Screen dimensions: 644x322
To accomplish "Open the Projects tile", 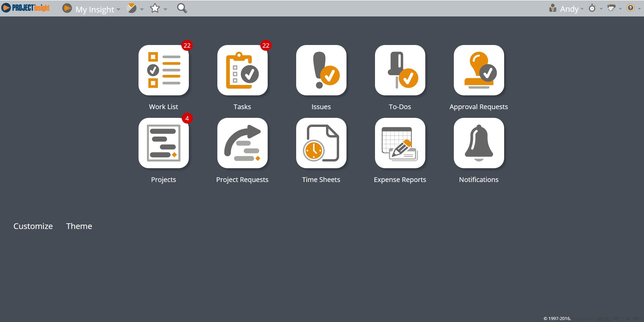I will click(163, 143).
